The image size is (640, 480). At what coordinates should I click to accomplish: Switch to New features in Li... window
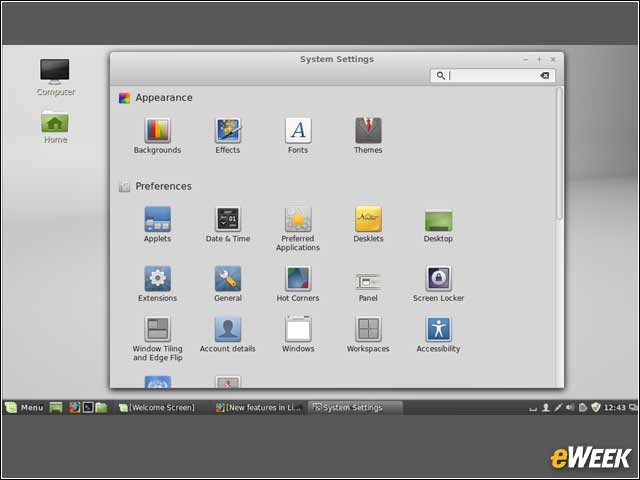(260, 407)
